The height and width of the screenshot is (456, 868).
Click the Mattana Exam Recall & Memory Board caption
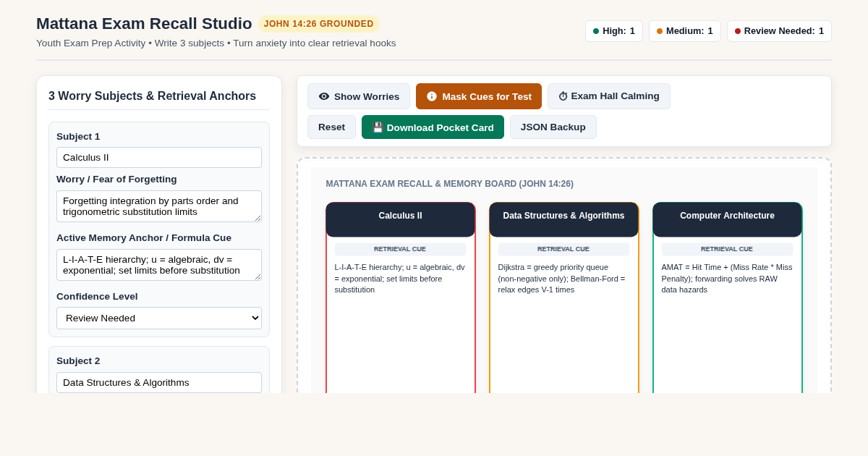450,184
